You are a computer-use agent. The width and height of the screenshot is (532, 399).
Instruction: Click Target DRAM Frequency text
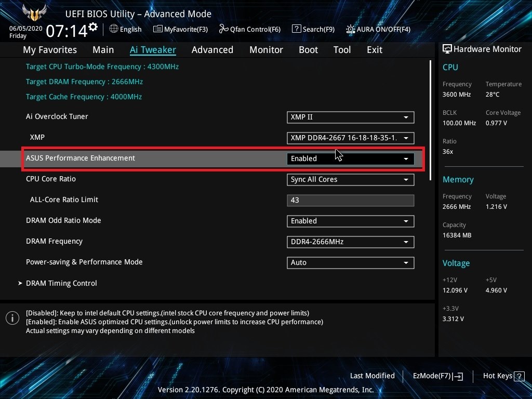pos(85,82)
